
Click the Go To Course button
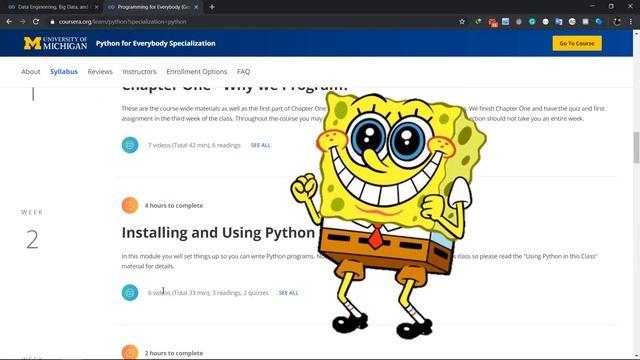click(577, 43)
